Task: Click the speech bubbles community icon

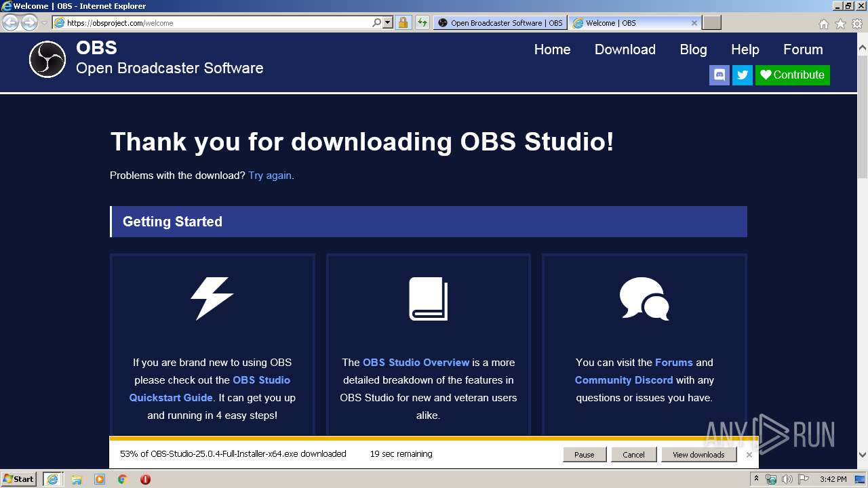Action: pyautogui.click(x=644, y=298)
